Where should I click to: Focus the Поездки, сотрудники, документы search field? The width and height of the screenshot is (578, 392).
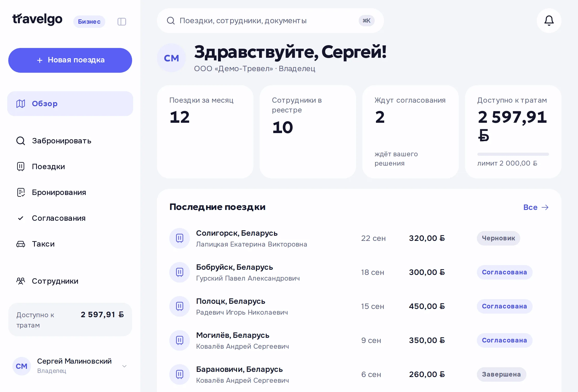(x=270, y=21)
